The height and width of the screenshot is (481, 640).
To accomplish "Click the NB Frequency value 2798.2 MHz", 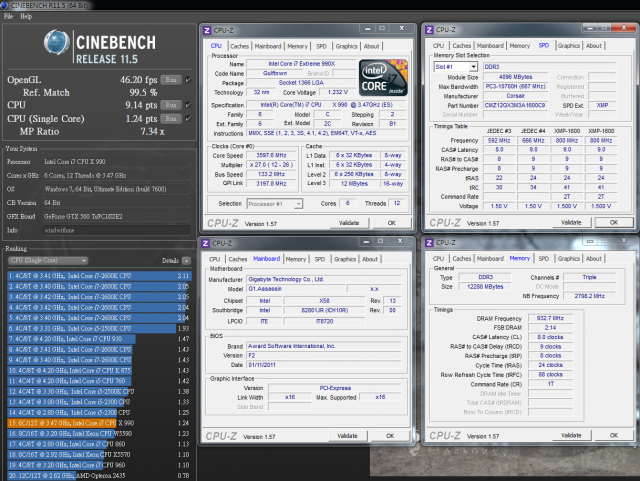I will point(589,296).
